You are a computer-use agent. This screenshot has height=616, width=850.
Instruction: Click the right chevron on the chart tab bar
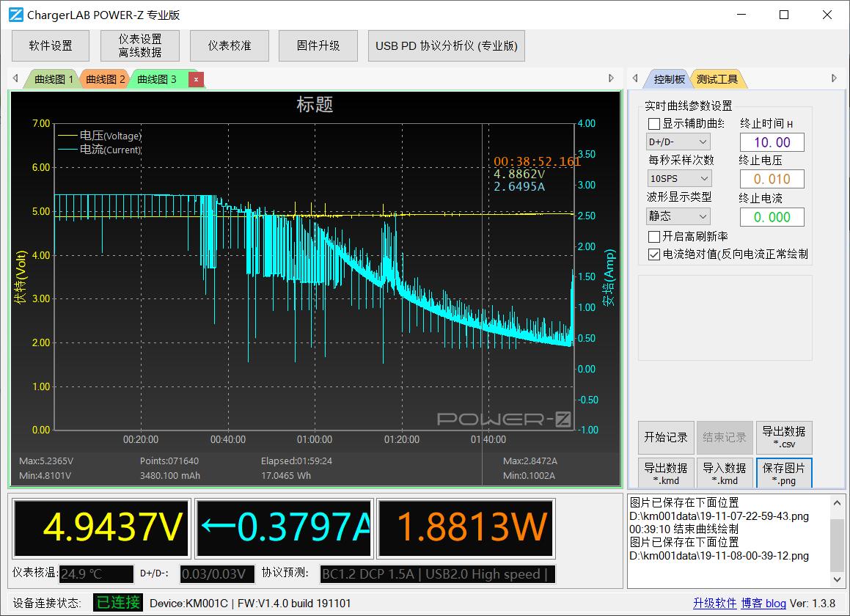click(x=611, y=78)
